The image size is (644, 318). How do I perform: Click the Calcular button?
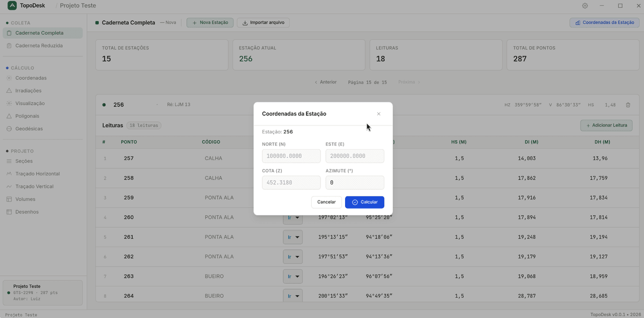364,202
